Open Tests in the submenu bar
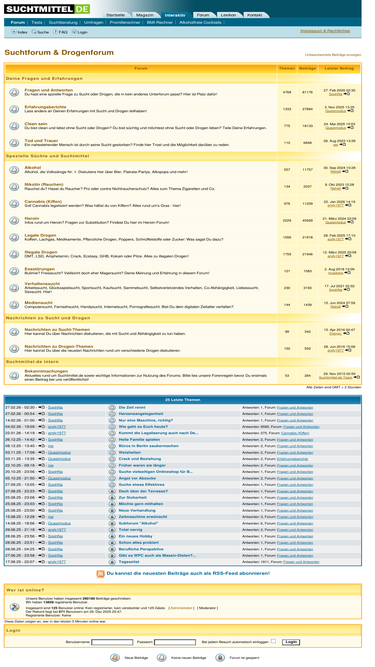 click(37, 23)
